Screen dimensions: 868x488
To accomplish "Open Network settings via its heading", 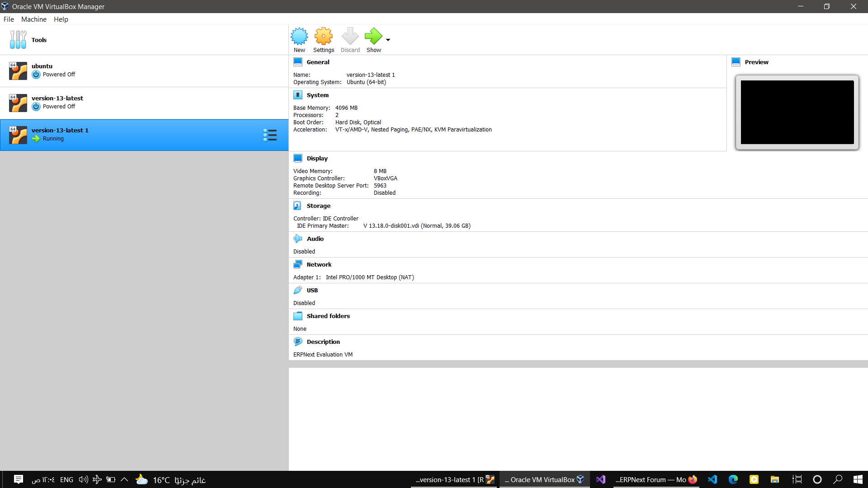I will tap(319, 264).
